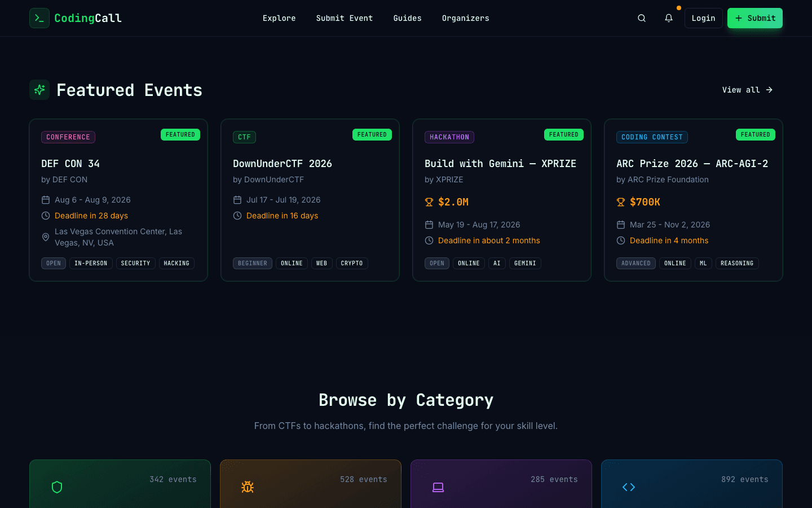Click the laptop icon in the 285 events category
The height and width of the screenshot is (508, 812).
438,487
